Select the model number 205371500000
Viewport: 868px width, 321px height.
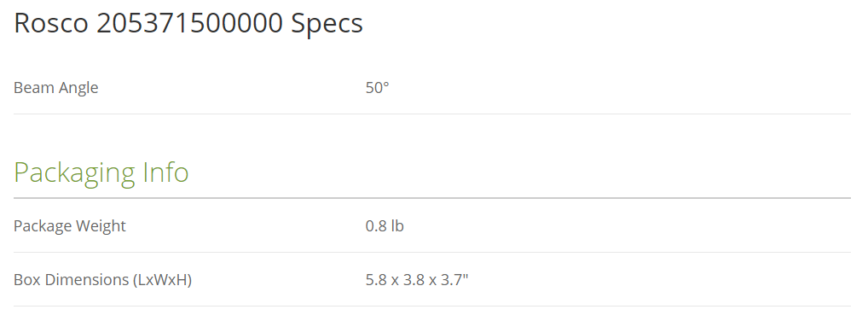189,23
